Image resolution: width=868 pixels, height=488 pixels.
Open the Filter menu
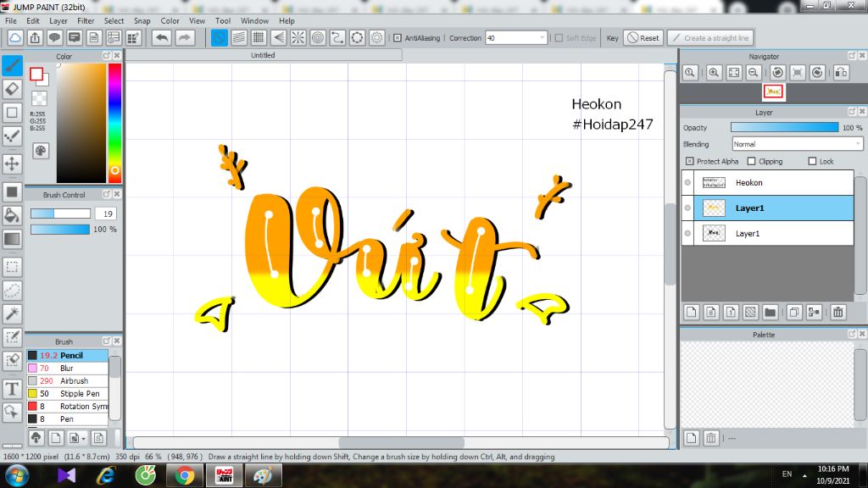click(86, 20)
